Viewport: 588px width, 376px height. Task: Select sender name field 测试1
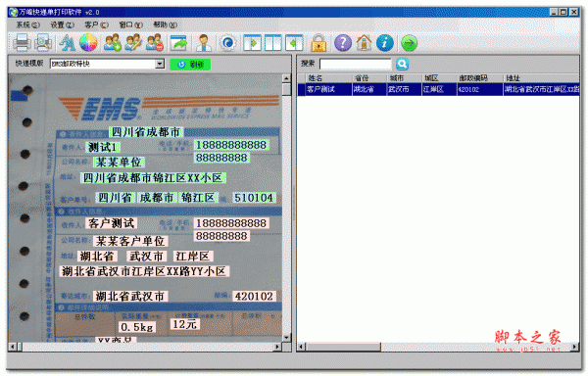pyautogui.click(x=103, y=147)
